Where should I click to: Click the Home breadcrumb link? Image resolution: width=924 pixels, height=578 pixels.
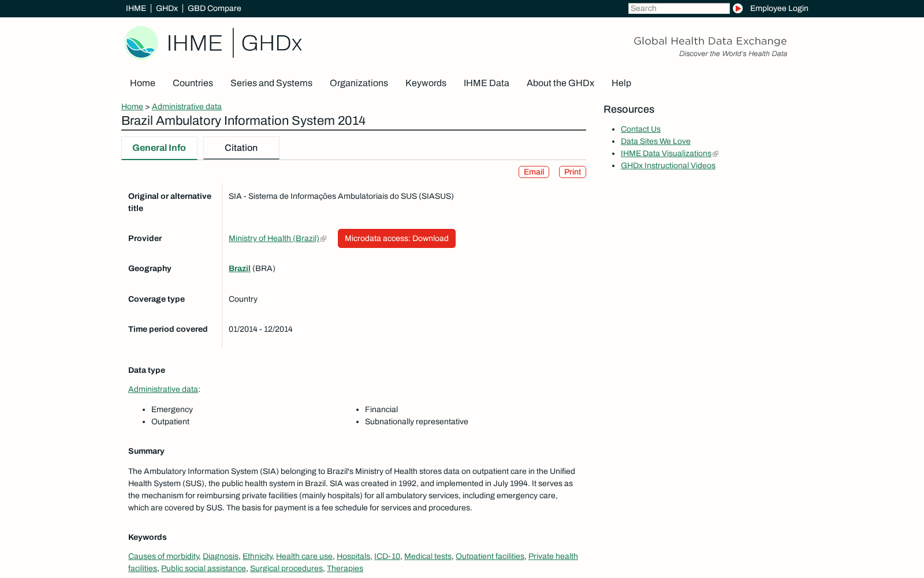[x=132, y=106]
